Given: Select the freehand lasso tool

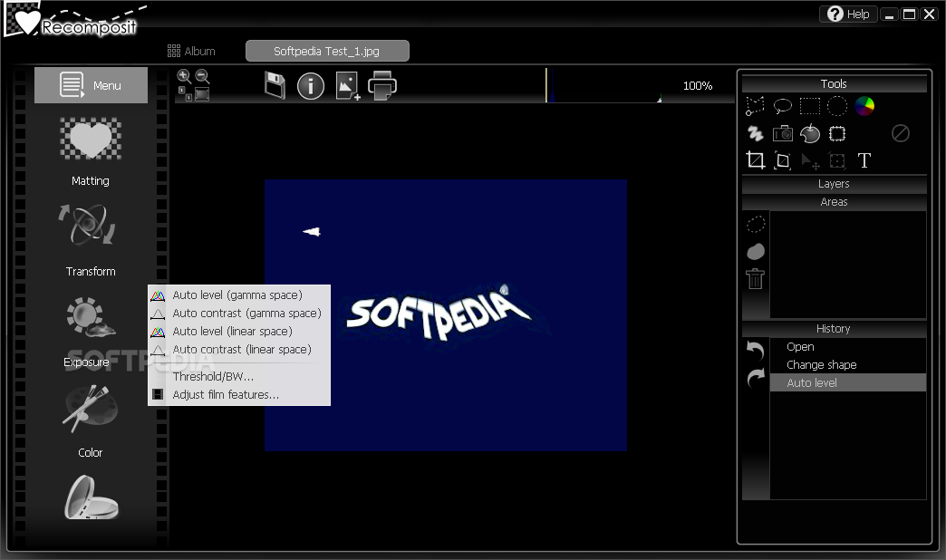Looking at the screenshot, I should pos(783,106).
